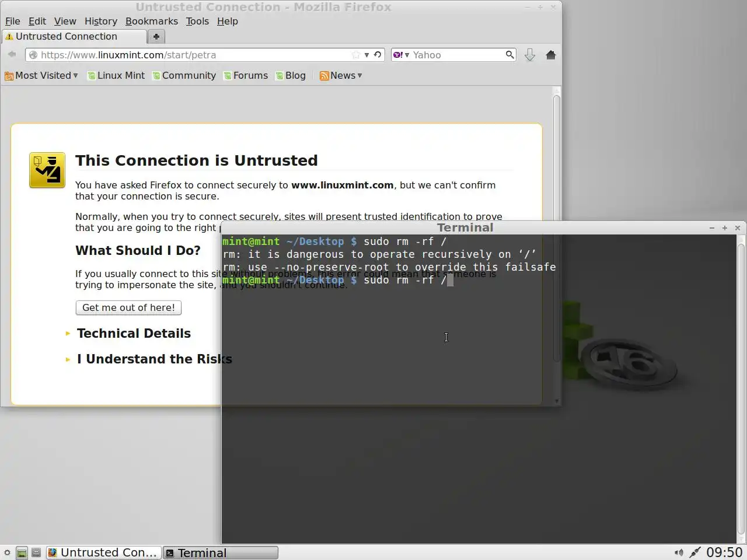
Task: Switch to Terminal taskbar button
Action: [221, 552]
